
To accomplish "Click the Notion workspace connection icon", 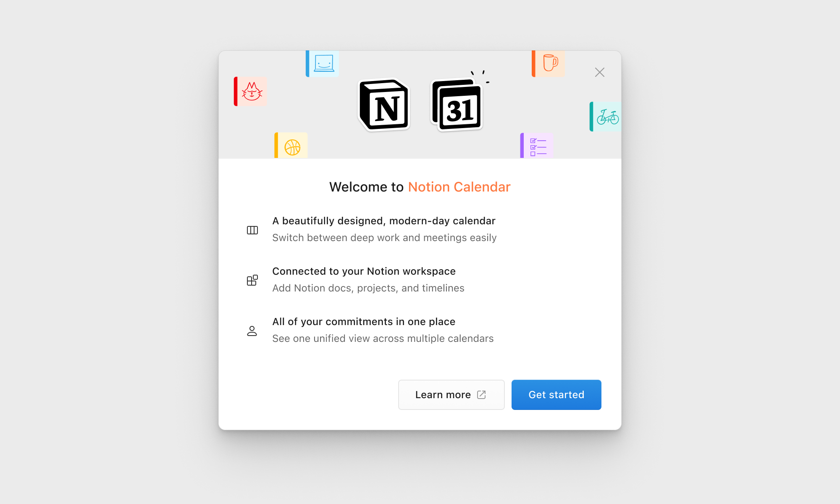I will [x=252, y=280].
